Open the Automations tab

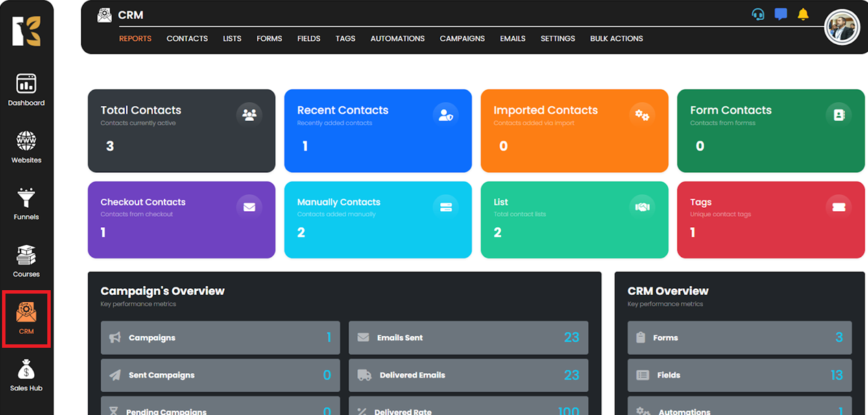pyautogui.click(x=397, y=38)
